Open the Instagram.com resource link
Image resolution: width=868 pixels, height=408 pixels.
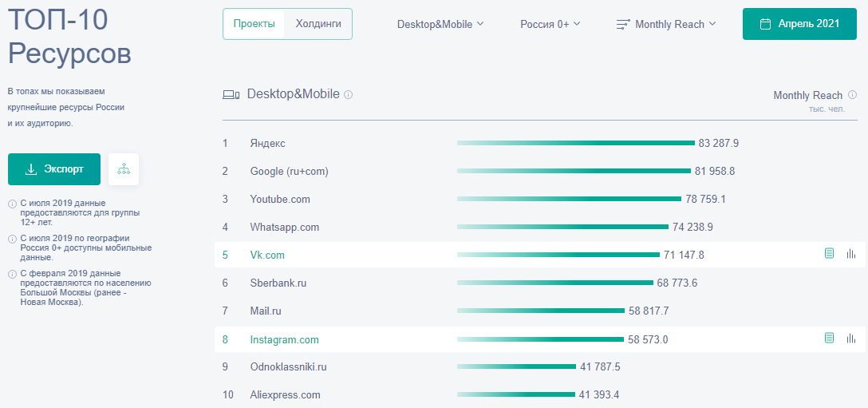click(285, 339)
